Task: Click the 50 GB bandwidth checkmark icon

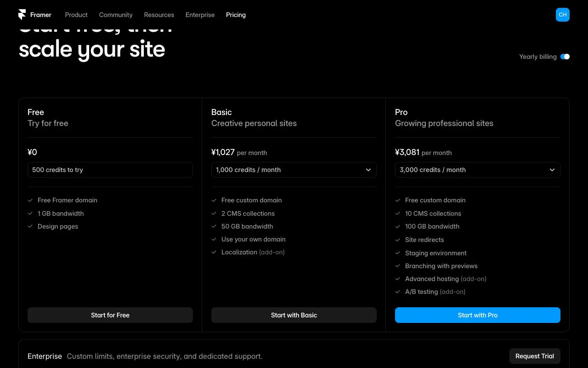Action: pyautogui.click(x=214, y=226)
